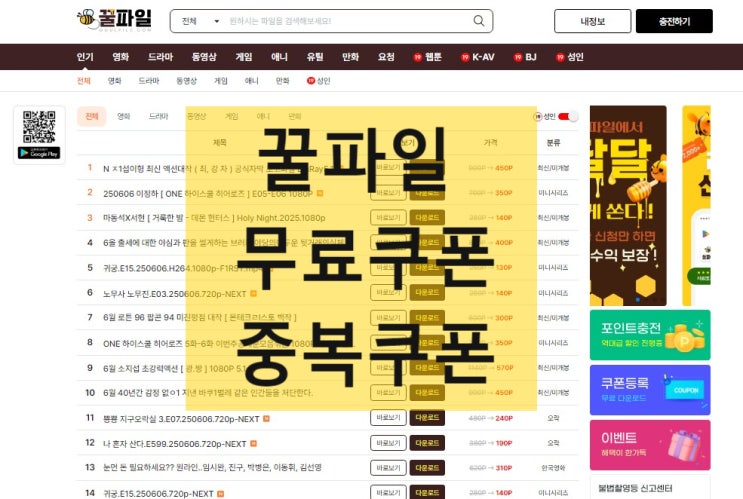This screenshot has width=743, height=499.
Task: Open 영화 in the dark navigation bar
Action: (x=120, y=57)
